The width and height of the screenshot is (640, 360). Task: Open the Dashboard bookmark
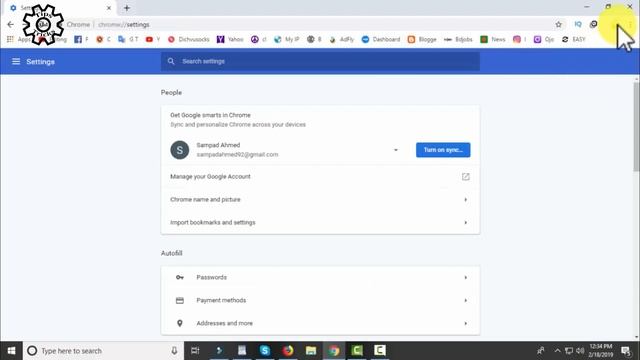coord(381,39)
